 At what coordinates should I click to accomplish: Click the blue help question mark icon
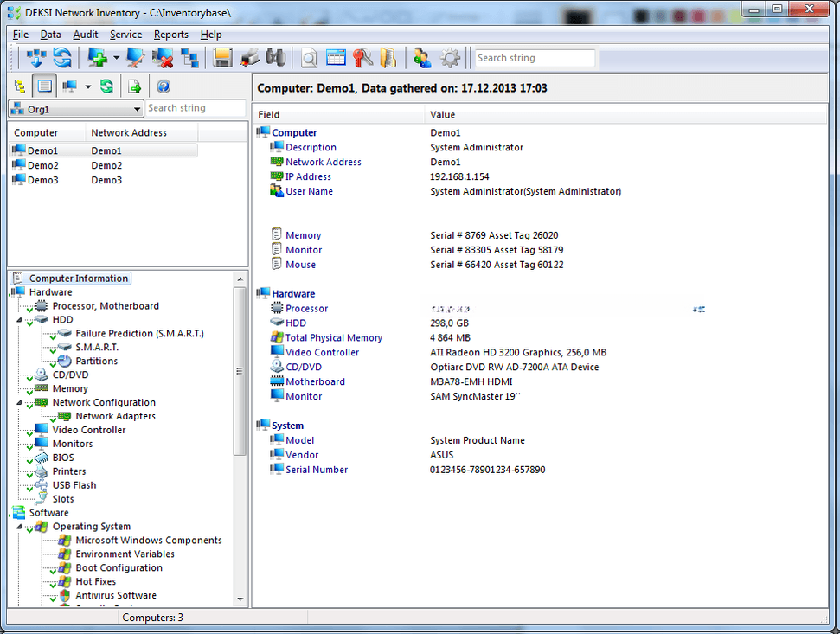click(164, 86)
